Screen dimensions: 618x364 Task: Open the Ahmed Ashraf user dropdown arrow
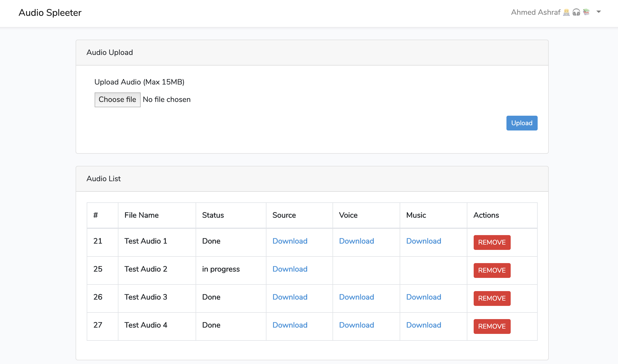599,12
